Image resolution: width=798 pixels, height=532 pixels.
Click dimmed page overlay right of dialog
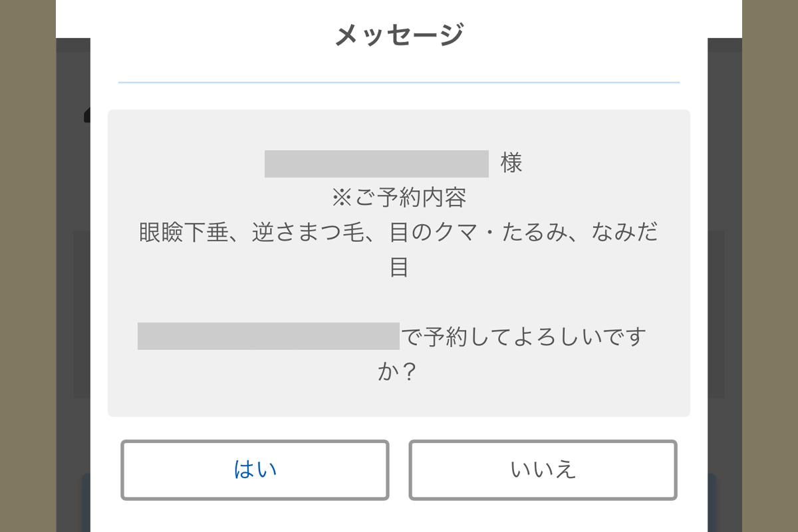pos(725,299)
